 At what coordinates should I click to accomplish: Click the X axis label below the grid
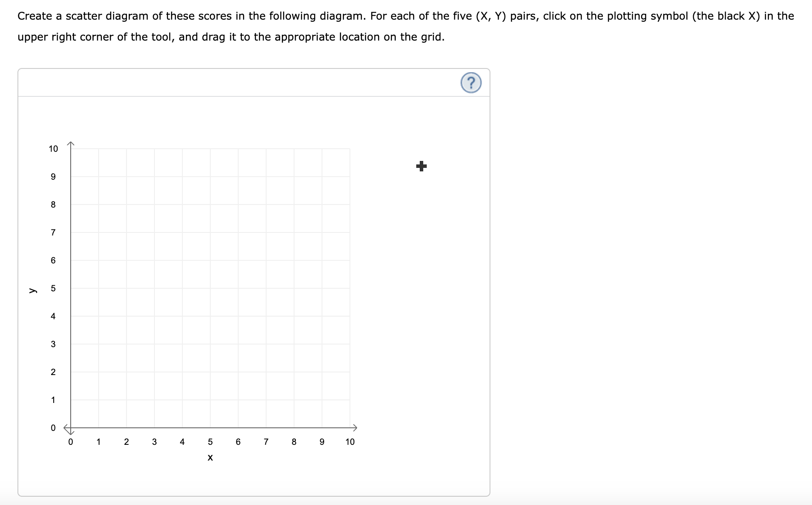[x=210, y=457]
